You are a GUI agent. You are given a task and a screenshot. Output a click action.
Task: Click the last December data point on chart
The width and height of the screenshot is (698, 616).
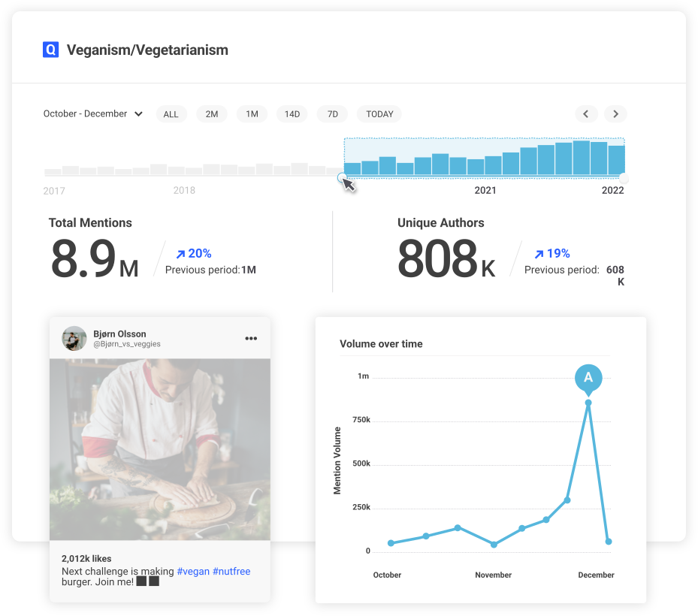(x=609, y=542)
